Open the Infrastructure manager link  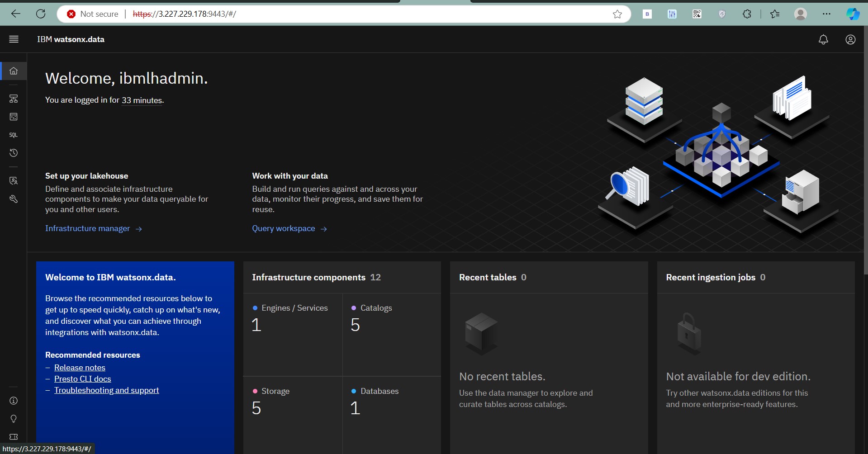tap(94, 228)
